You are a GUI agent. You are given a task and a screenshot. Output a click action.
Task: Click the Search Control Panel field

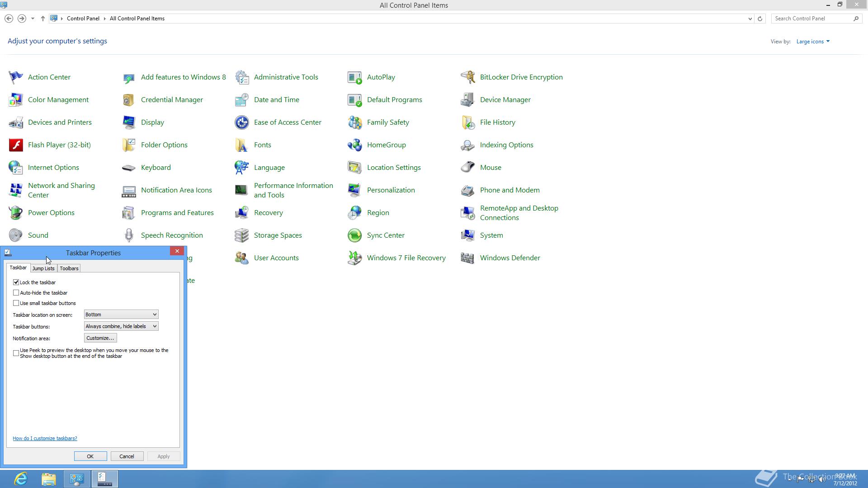tap(812, 19)
